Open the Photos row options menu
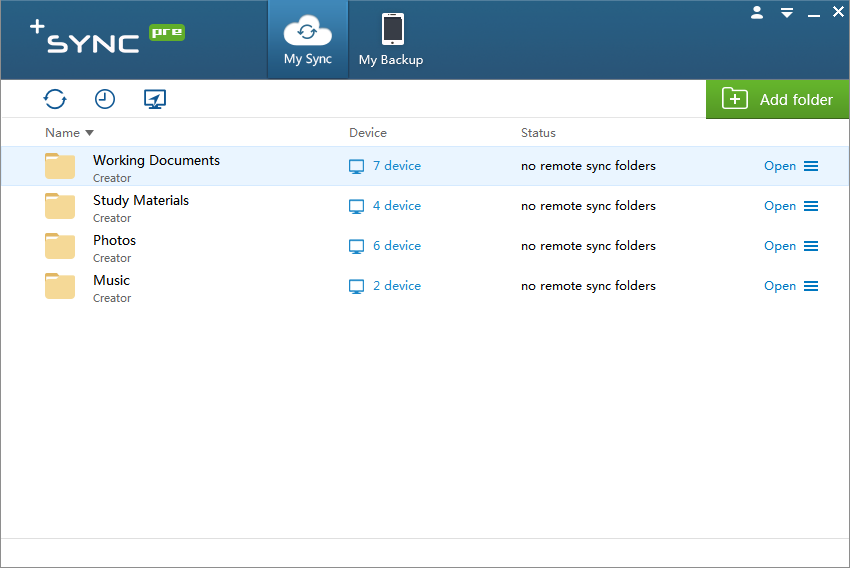Viewport: 850px width, 568px height. (811, 246)
